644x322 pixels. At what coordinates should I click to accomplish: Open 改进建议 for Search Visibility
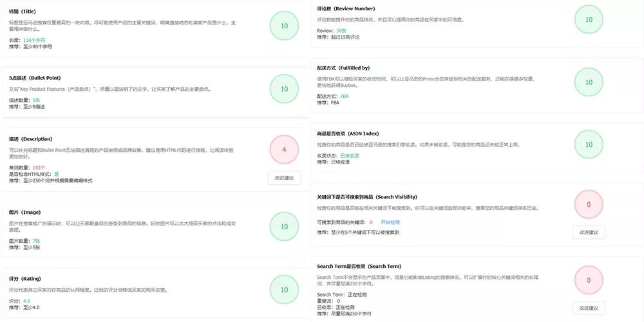point(589,232)
